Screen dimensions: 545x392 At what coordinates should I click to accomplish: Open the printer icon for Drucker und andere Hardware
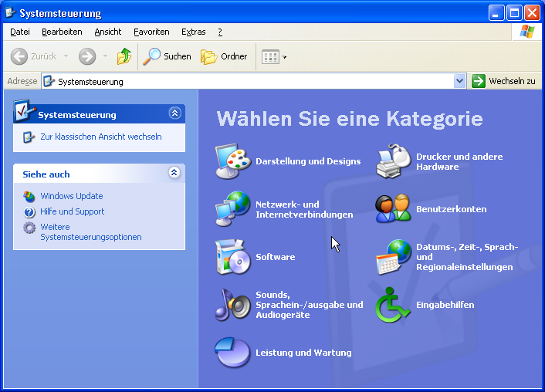tap(394, 161)
